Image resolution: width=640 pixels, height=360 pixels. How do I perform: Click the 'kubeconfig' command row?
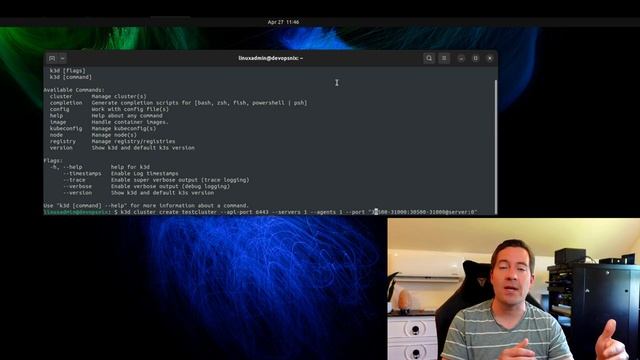103,129
